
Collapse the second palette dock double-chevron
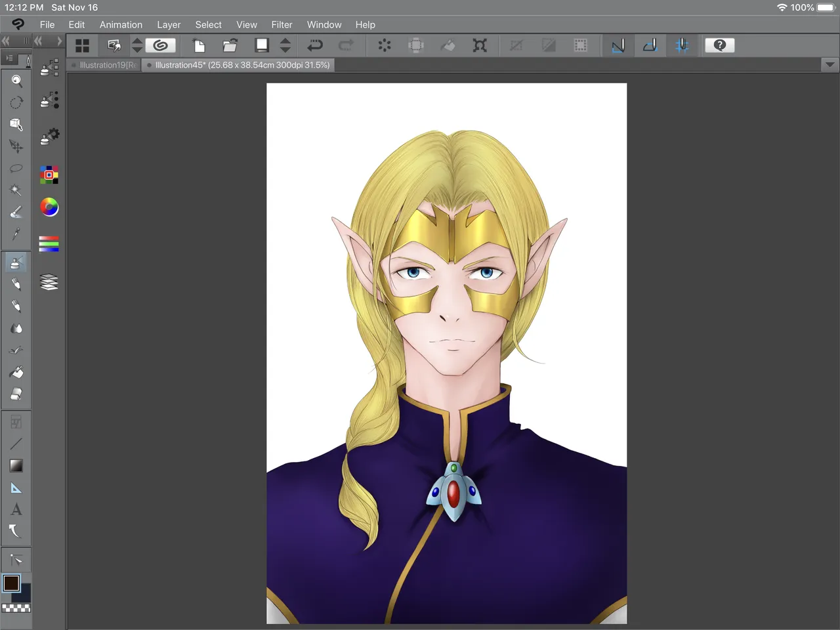pyautogui.click(x=39, y=41)
